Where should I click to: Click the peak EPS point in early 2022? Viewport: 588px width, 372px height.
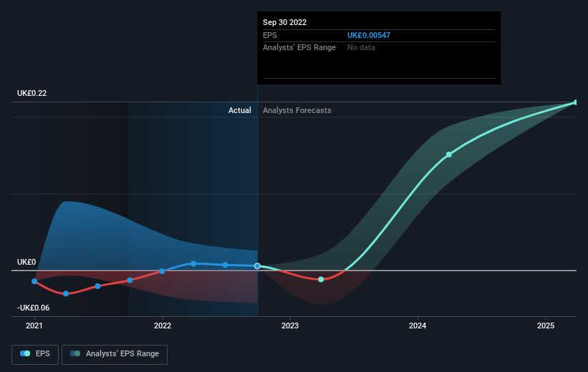tap(193, 264)
